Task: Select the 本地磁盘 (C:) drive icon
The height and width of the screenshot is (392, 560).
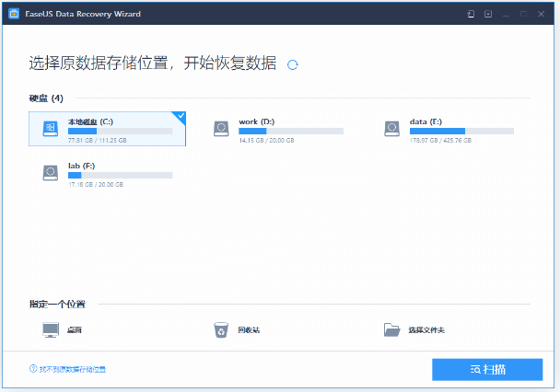Action: (x=51, y=129)
